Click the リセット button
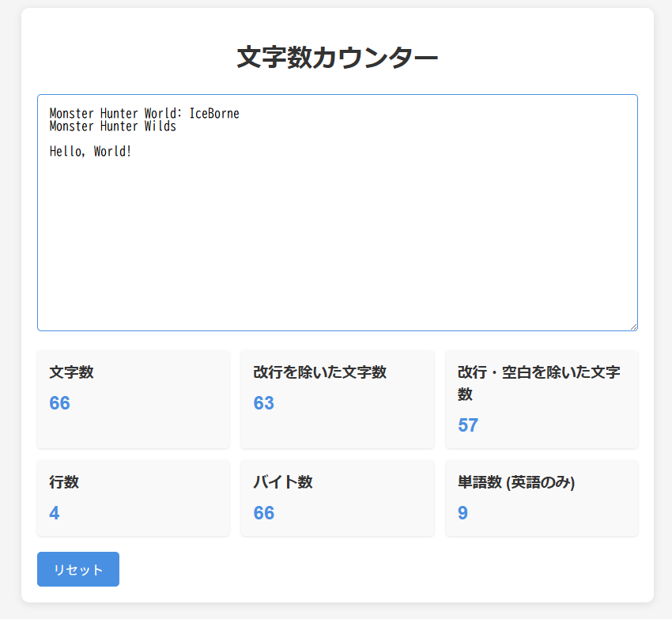 pyautogui.click(x=78, y=569)
